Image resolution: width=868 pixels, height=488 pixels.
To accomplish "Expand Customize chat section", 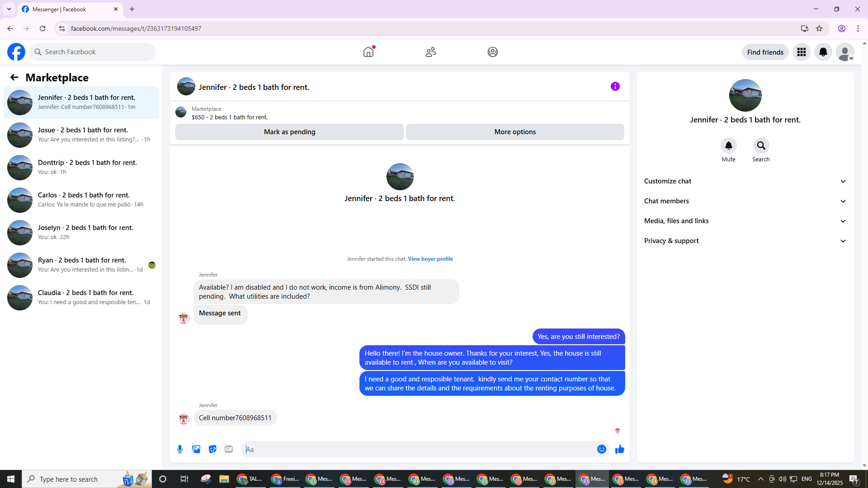I will 745,181.
